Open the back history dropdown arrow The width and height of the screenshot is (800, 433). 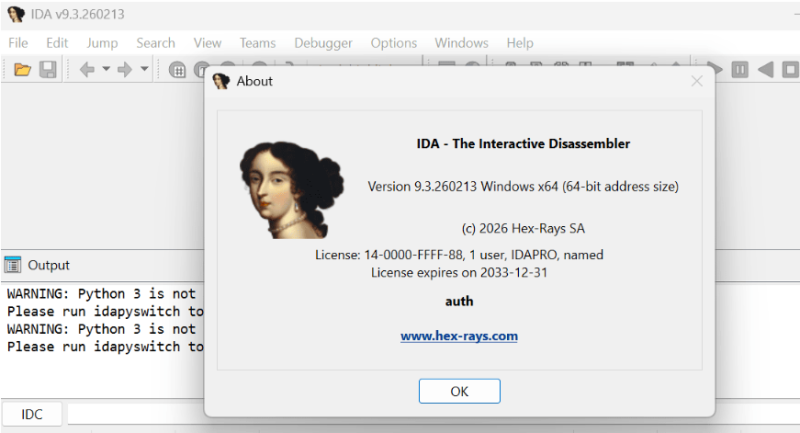106,68
